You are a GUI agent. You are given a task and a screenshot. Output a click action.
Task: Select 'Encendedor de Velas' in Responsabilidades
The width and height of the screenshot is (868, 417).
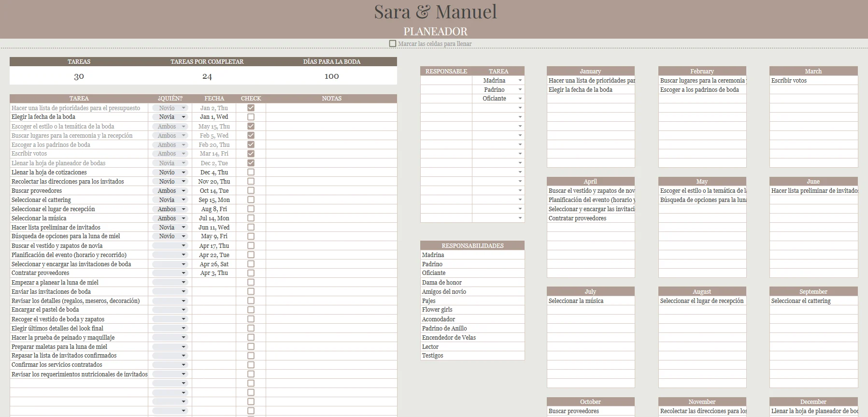pyautogui.click(x=472, y=337)
